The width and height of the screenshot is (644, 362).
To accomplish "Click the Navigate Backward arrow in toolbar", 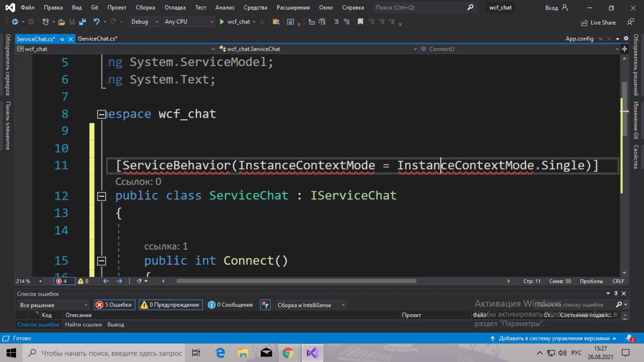I will pyautogui.click(x=15, y=22).
